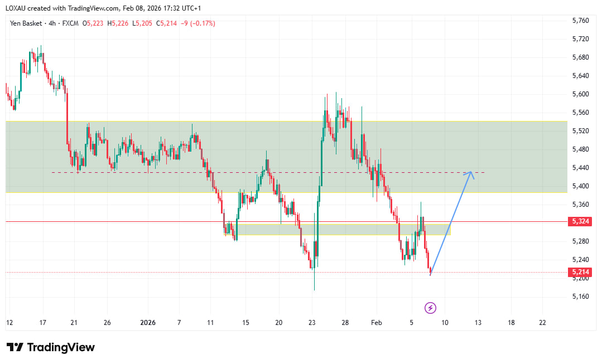Click the 5,760 label on price axis
602x364 pixels.
click(x=581, y=21)
